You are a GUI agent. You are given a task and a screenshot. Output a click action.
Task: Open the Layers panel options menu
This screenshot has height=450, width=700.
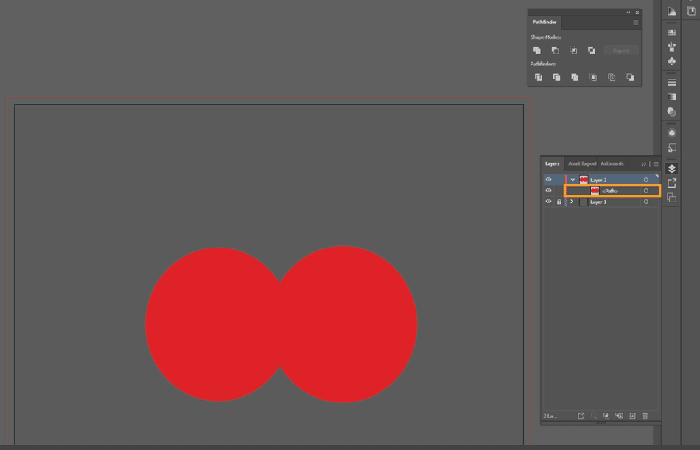(x=656, y=164)
